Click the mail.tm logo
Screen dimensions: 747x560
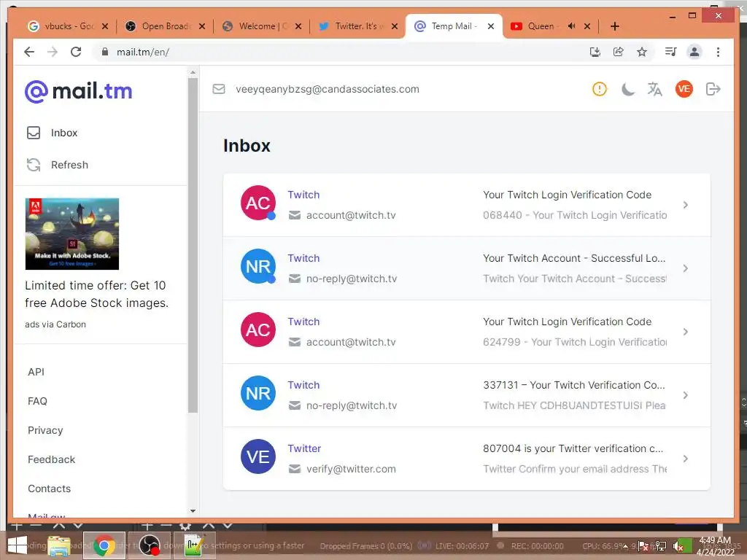pyautogui.click(x=79, y=91)
